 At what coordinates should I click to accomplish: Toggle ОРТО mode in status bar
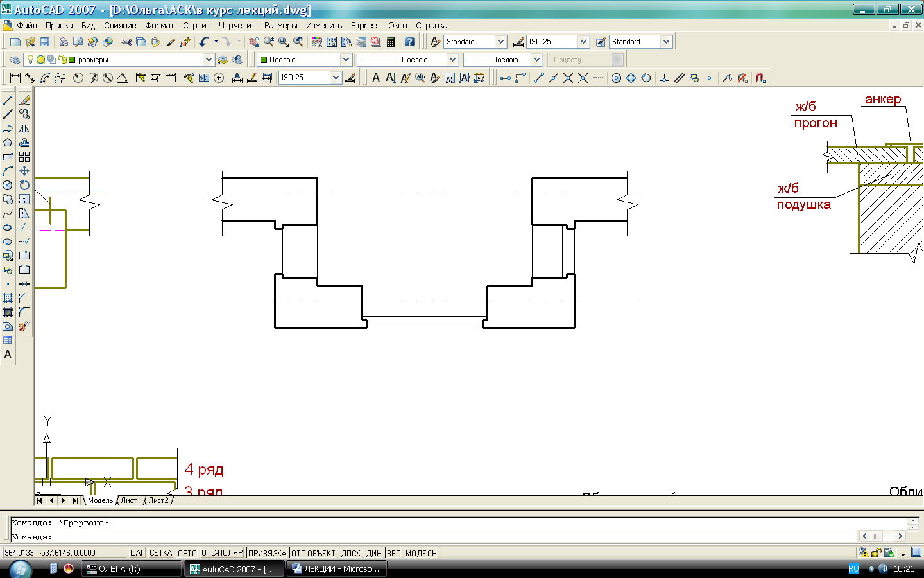[187, 553]
